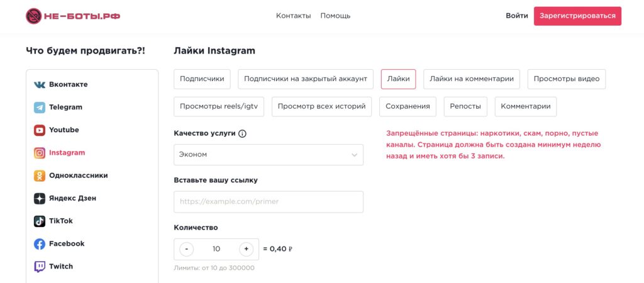This screenshot has height=283, width=644.
Task: Select the Просмотры reels/igtv tab
Action: 219,106
